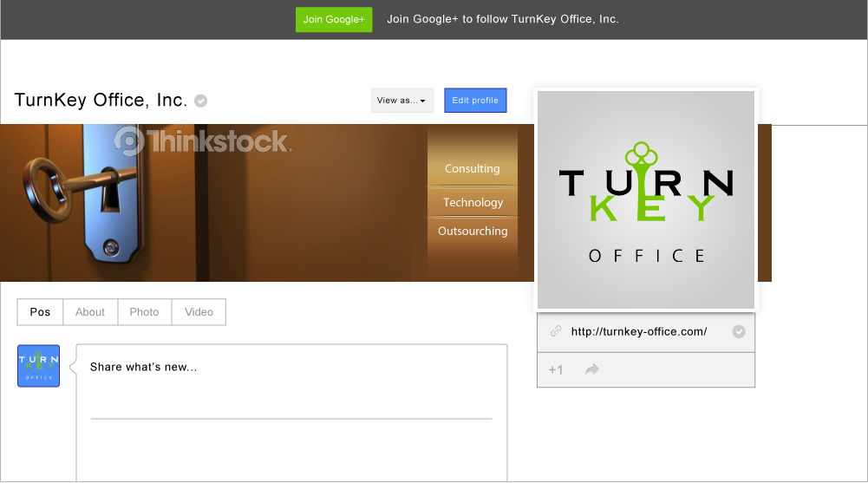Screen dimensions: 868x483
Task: Select Technology on the cover banner
Action: [473, 202]
